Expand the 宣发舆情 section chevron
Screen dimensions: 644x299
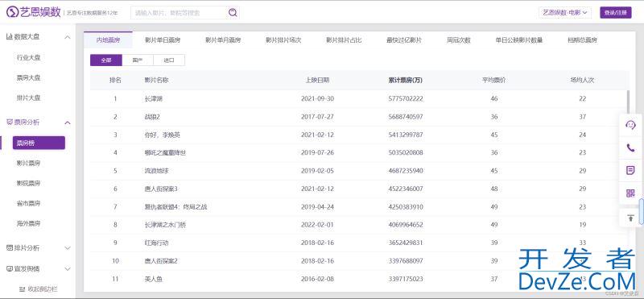point(68,269)
